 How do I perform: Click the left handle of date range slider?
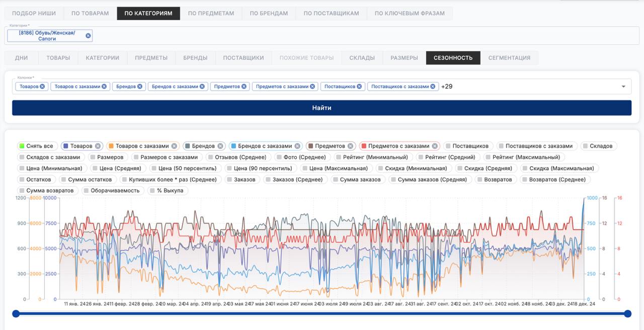[x=16, y=314]
